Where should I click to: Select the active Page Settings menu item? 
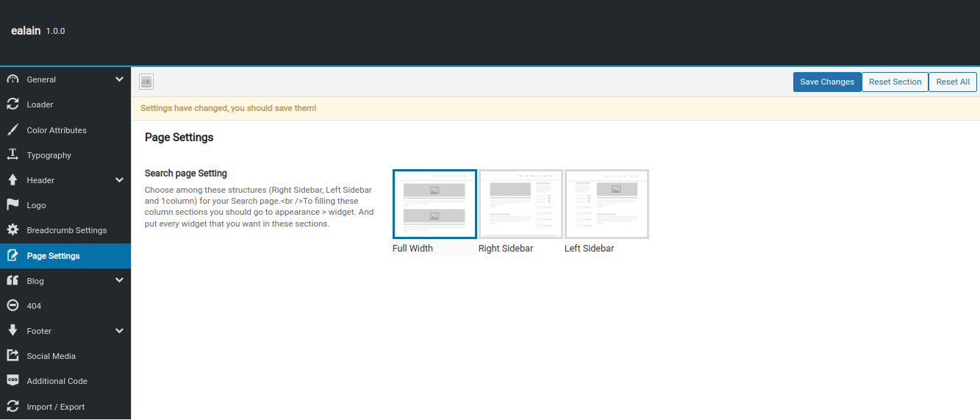pos(65,256)
